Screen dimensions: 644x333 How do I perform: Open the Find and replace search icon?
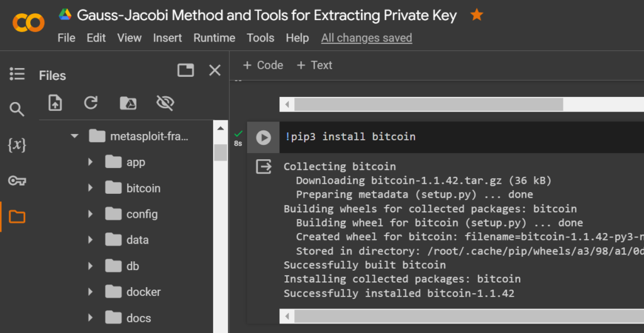point(17,110)
